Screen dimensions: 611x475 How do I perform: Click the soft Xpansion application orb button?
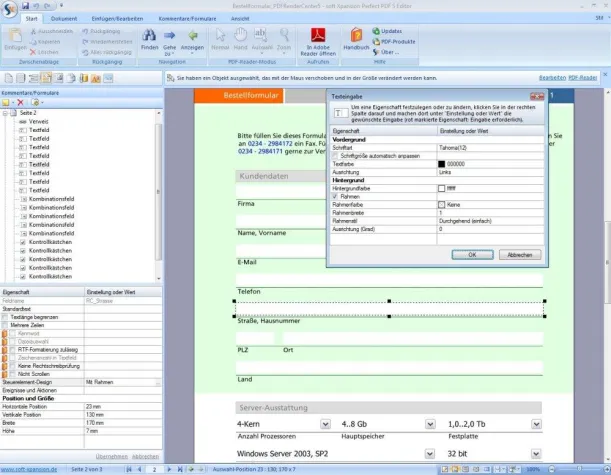point(9,9)
